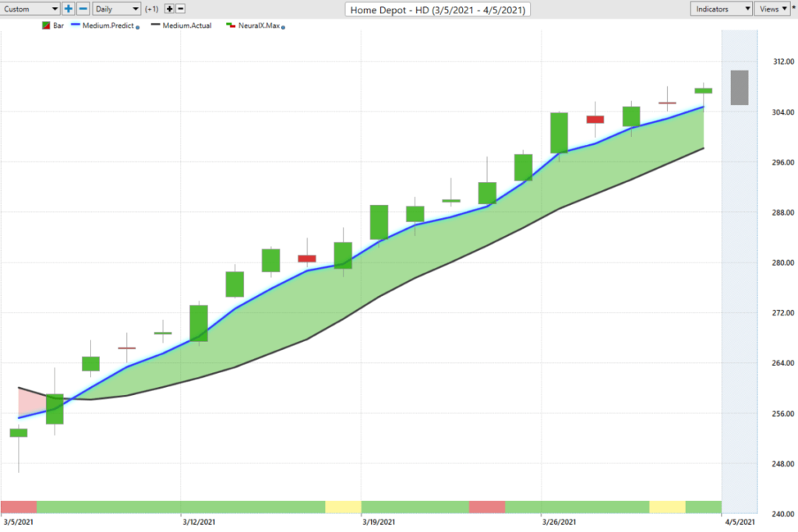Click the 312.00 price axis label

(x=783, y=62)
